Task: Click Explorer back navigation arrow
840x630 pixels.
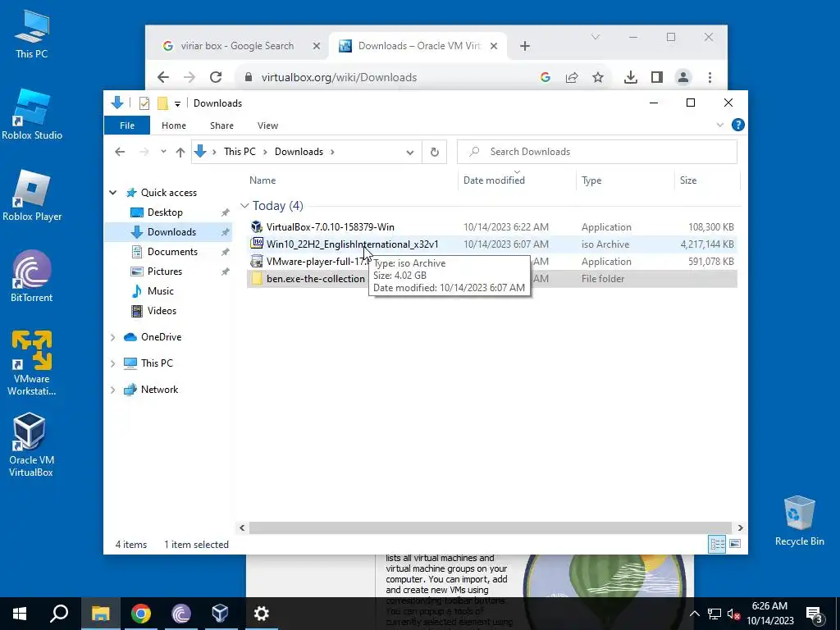Action: click(x=120, y=152)
